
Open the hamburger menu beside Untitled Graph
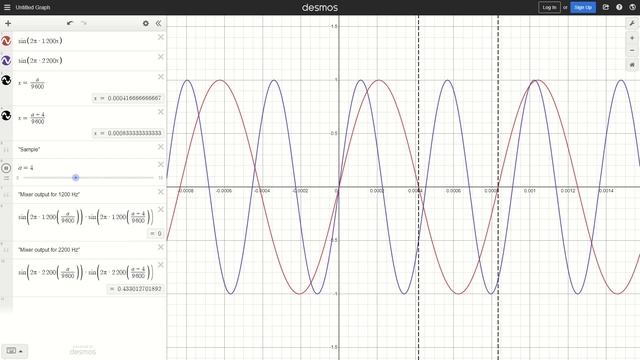coord(7,7)
